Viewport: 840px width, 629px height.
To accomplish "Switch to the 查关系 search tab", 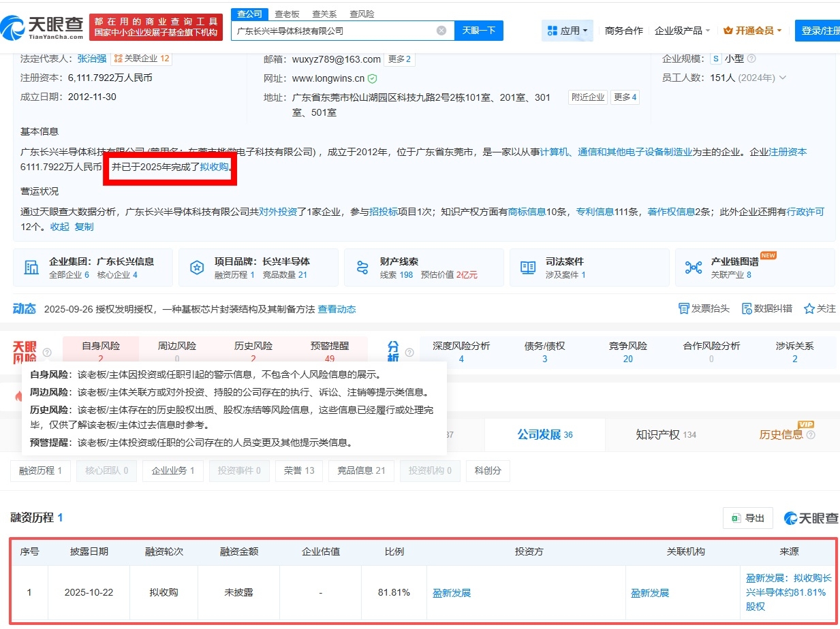I will [x=324, y=14].
